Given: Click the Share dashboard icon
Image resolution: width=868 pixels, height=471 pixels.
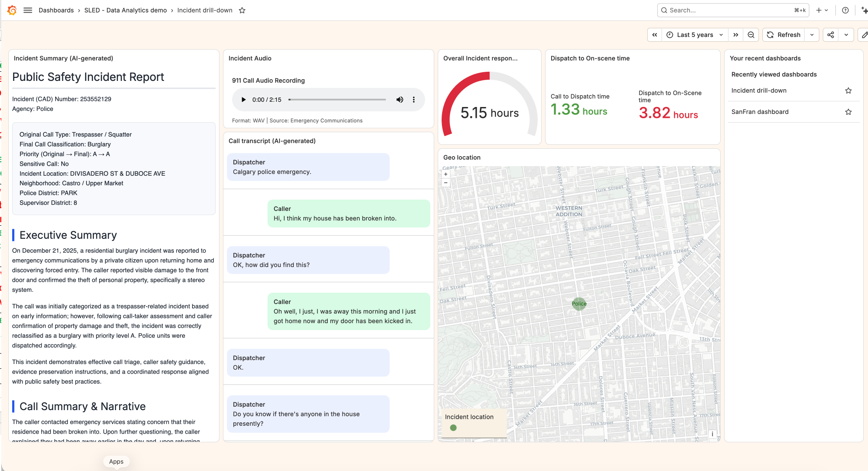Looking at the screenshot, I should coord(831,35).
